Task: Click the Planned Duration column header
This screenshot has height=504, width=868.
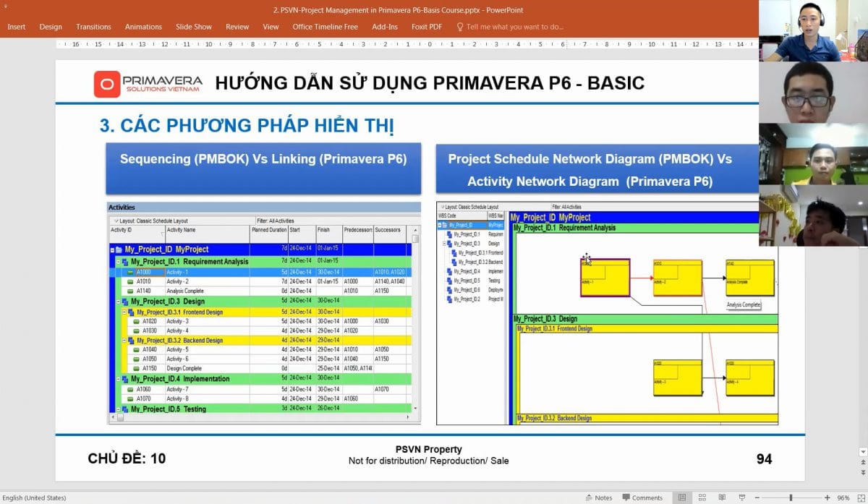Action: pos(268,233)
